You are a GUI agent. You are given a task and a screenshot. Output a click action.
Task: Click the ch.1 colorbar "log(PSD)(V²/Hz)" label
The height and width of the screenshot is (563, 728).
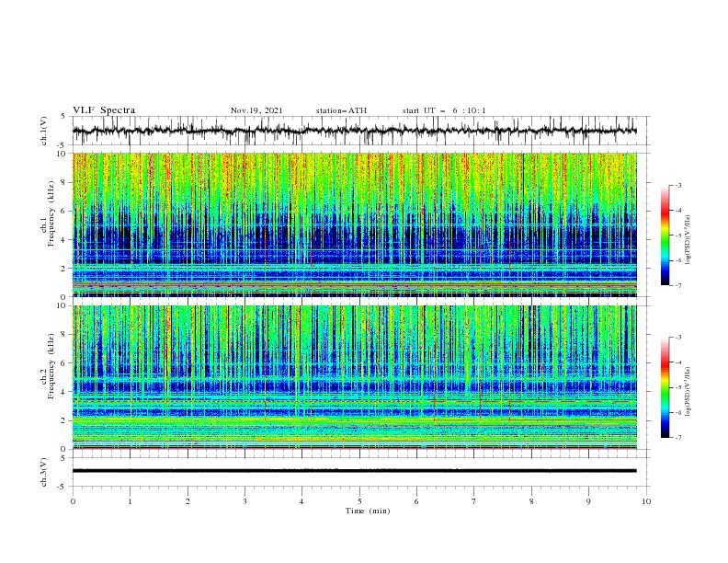pos(688,240)
